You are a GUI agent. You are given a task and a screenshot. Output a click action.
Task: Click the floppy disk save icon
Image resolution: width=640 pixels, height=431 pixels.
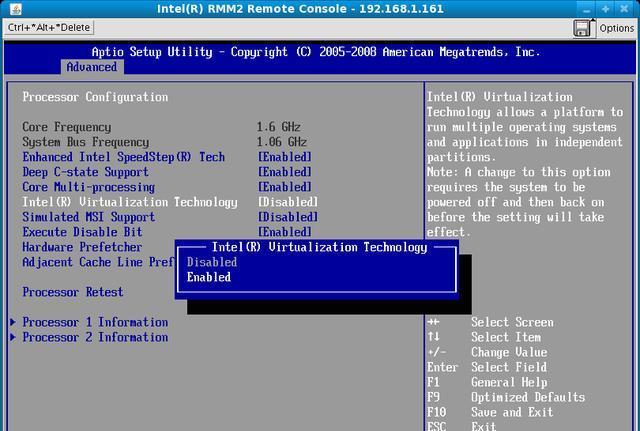(x=583, y=29)
